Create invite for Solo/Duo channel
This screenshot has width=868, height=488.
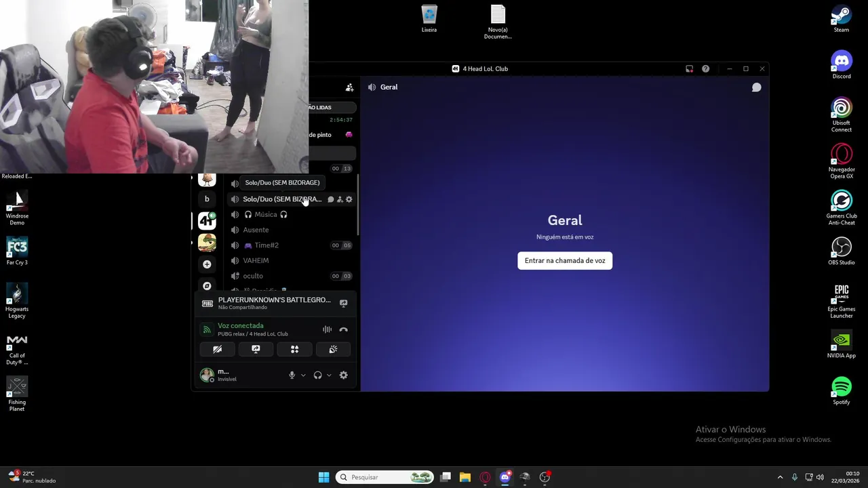point(340,199)
